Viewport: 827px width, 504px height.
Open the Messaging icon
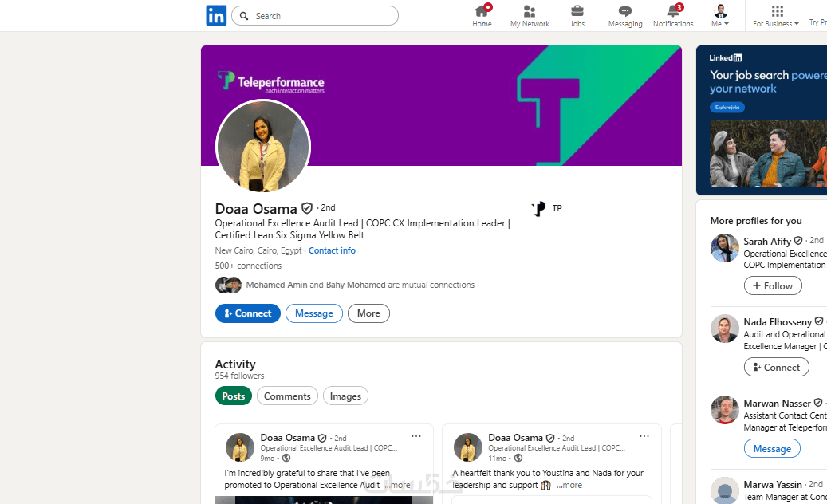point(625,16)
